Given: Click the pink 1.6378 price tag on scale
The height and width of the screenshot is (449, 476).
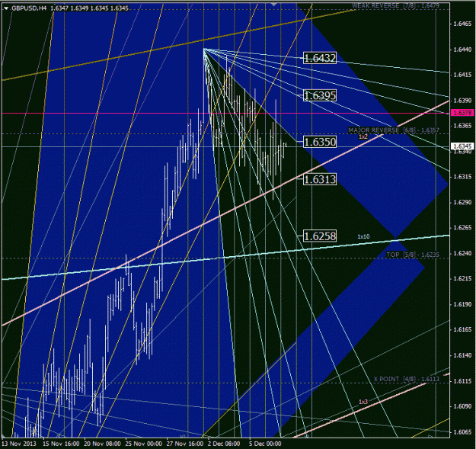Looking at the screenshot, I should click(x=462, y=113).
